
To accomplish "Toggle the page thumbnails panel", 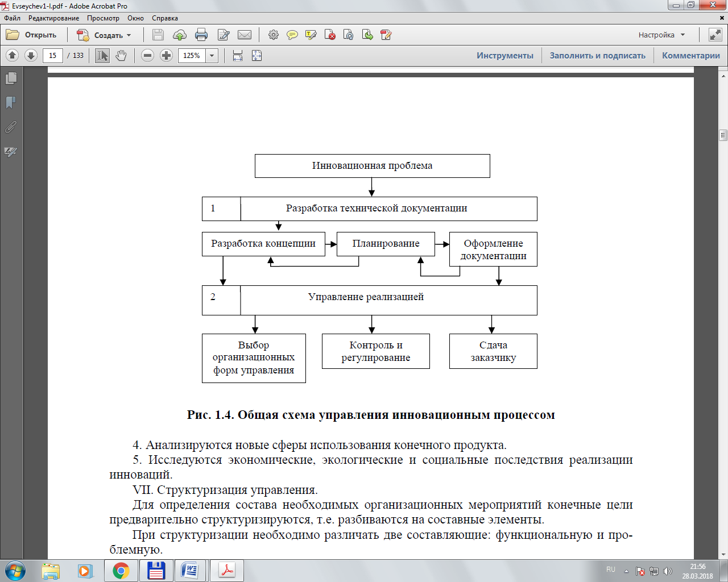I will 11,78.
